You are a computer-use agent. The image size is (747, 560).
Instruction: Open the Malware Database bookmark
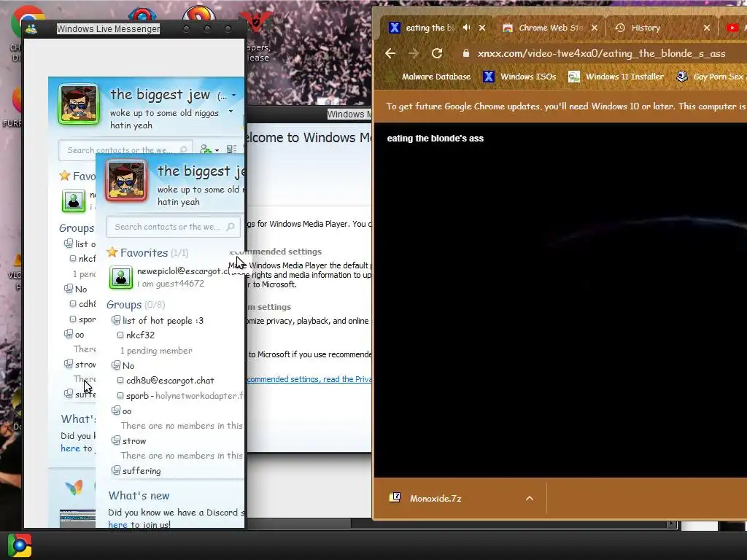pos(436,77)
